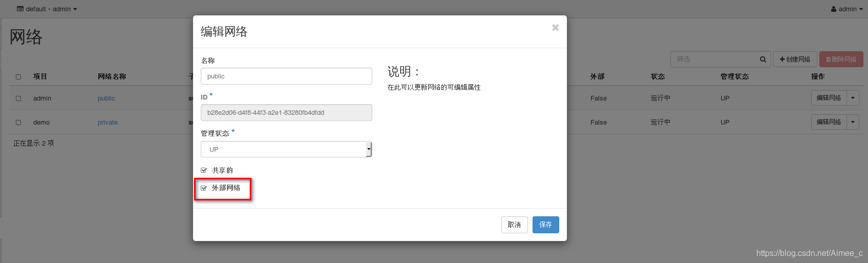Click UP admin state in the public row
The height and width of the screenshot is (263, 868).
[x=725, y=98]
